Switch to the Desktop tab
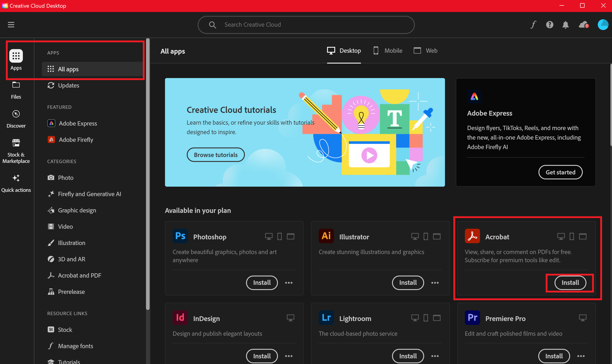 [x=344, y=51]
